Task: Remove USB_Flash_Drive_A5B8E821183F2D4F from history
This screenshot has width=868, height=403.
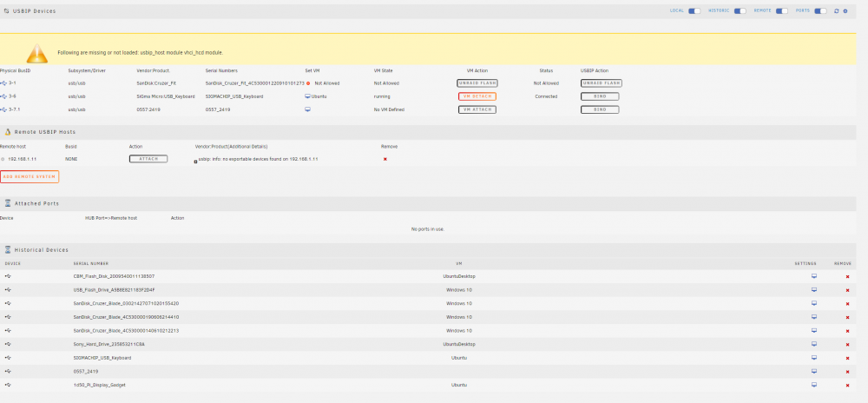Action: pos(847,290)
